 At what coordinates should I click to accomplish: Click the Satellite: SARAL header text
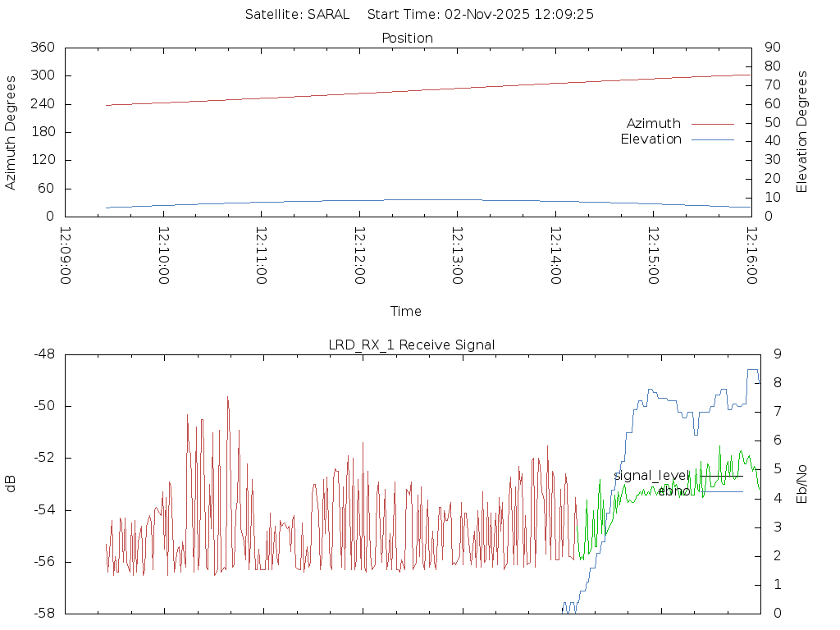297,14
